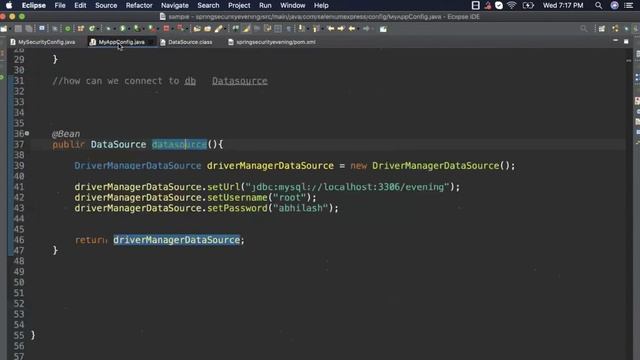
Task: Click the overview ruler marker at top right
Action: pyautogui.click(x=629, y=60)
